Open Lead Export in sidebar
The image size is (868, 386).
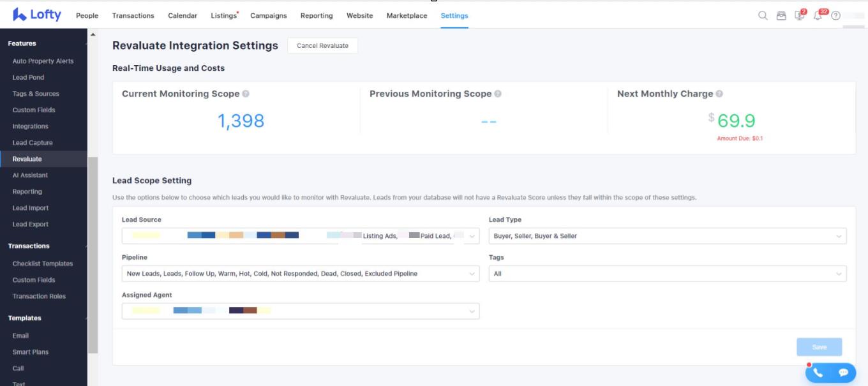[31, 225]
